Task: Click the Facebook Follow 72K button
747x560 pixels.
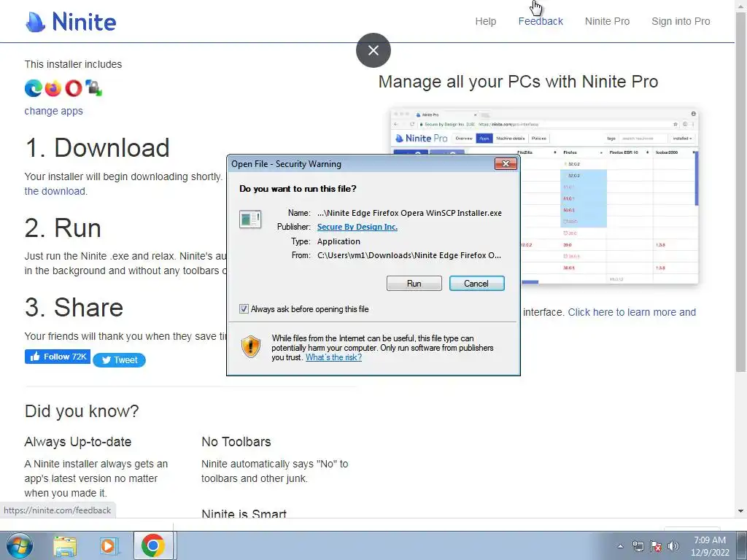Action: [x=57, y=357]
